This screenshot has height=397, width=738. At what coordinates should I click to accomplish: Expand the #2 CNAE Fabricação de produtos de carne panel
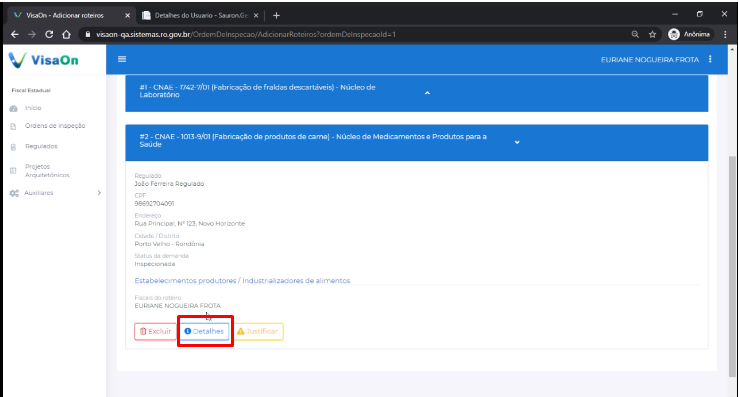coord(517,142)
